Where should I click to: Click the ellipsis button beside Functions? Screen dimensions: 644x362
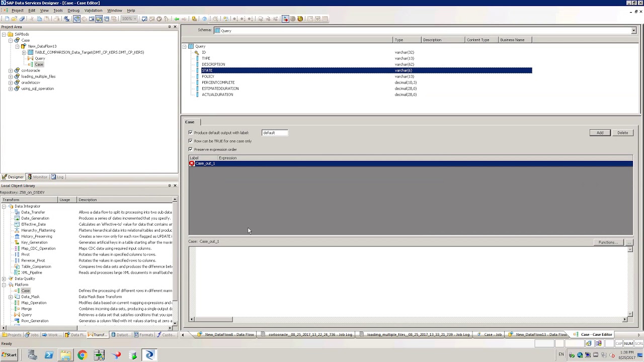point(629,242)
